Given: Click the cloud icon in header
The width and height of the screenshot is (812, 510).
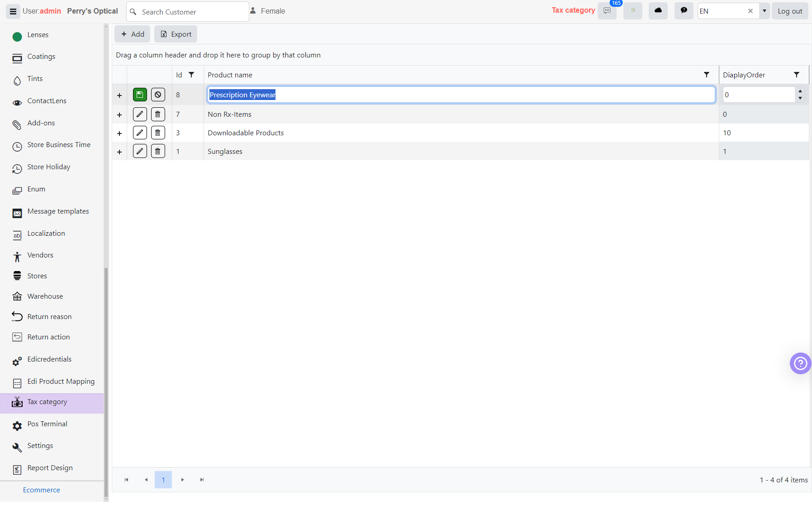Looking at the screenshot, I should click(658, 11).
